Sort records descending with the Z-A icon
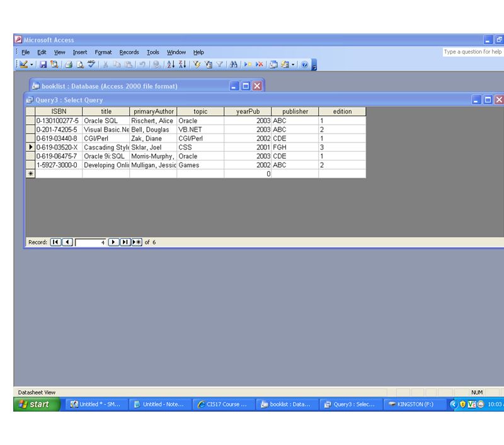The height and width of the screenshot is (445, 504). (x=182, y=64)
